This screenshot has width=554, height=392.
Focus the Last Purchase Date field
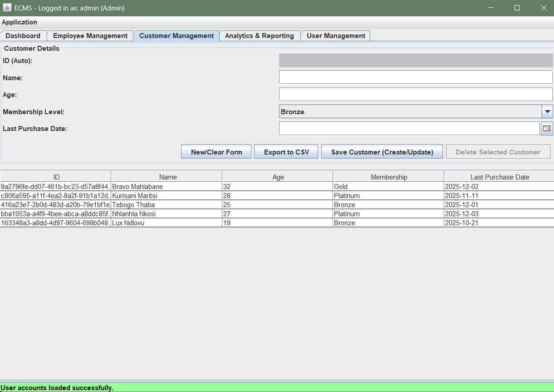tap(409, 129)
